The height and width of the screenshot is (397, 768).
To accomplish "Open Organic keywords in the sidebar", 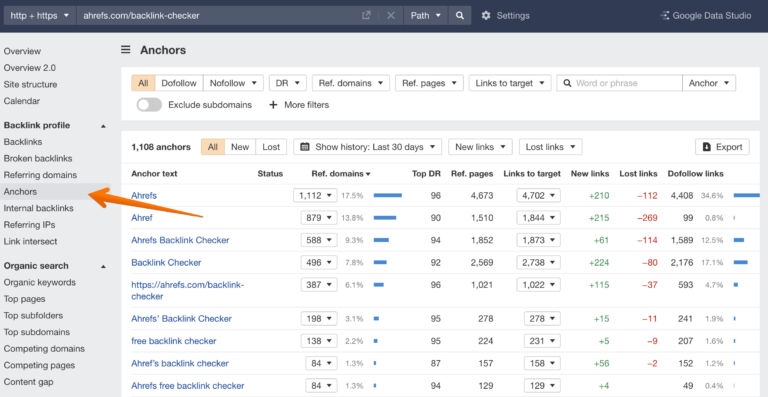I will point(40,282).
